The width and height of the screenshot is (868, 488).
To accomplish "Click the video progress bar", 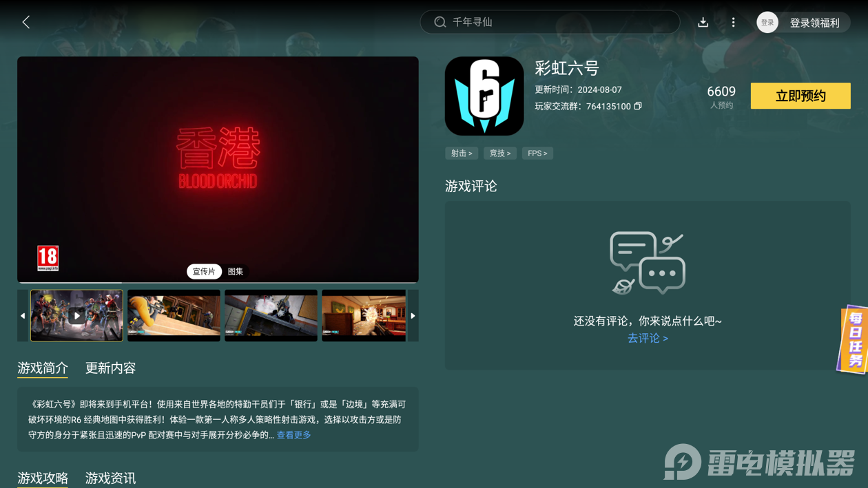I will click(218, 282).
